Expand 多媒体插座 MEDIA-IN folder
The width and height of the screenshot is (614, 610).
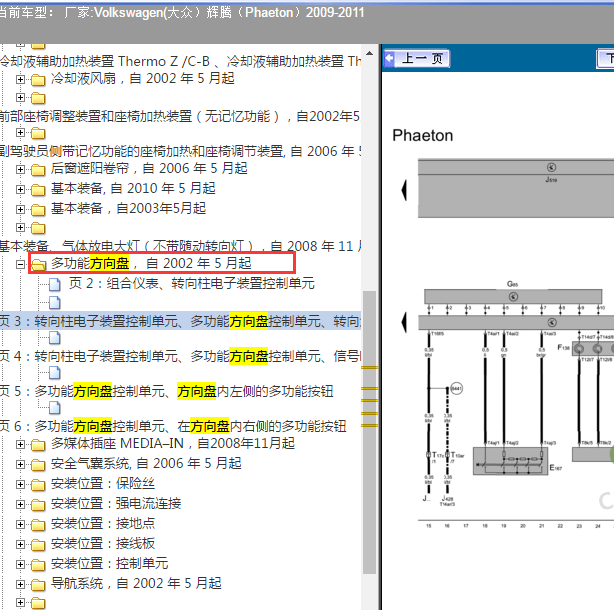(x=20, y=444)
